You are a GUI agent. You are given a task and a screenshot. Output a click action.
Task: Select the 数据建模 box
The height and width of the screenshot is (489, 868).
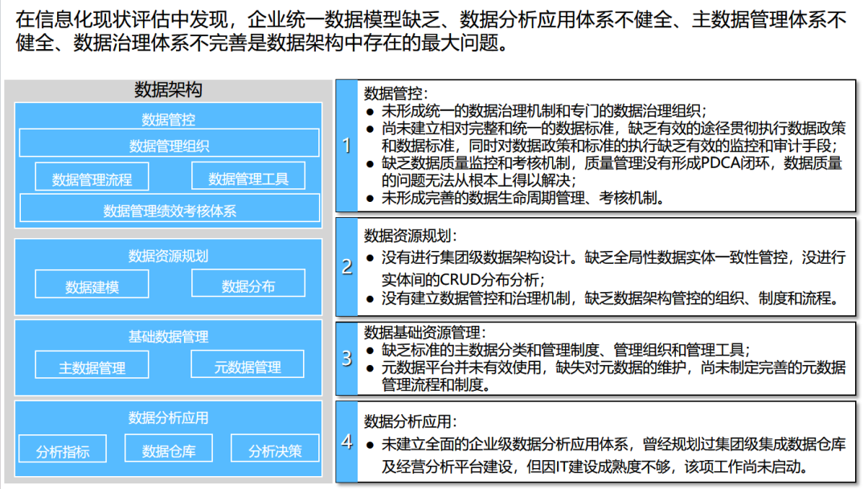tap(92, 285)
